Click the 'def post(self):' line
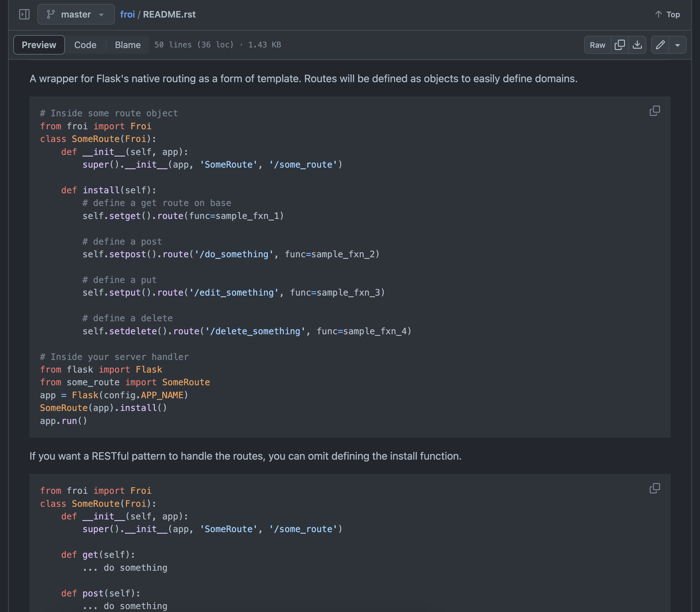700x612 pixels. (101, 593)
